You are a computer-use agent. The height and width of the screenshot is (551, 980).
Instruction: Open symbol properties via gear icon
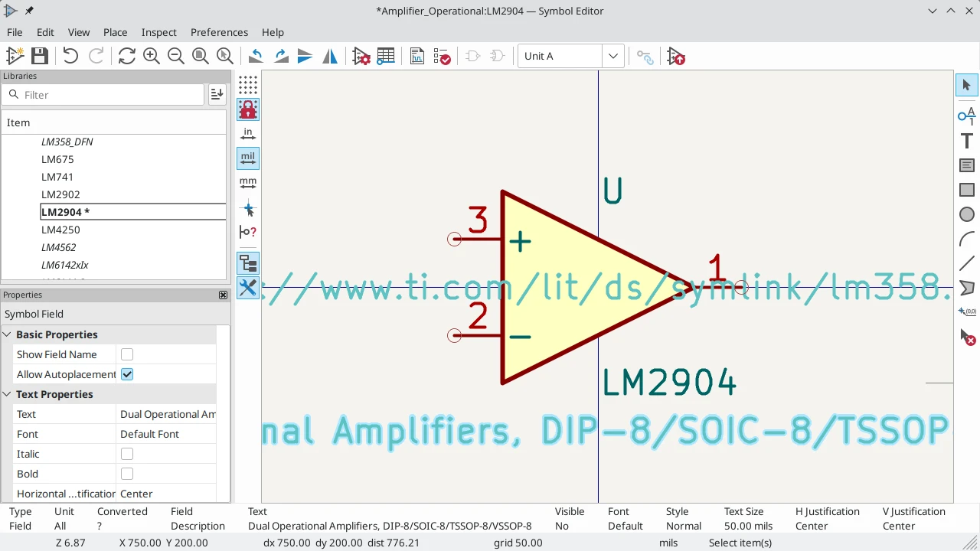(x=361, y=56)
